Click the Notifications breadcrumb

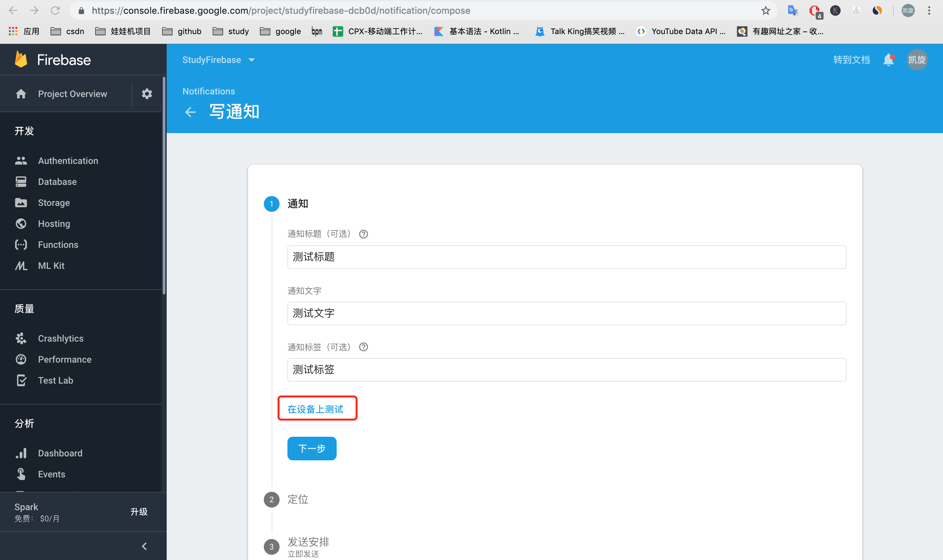208,91
